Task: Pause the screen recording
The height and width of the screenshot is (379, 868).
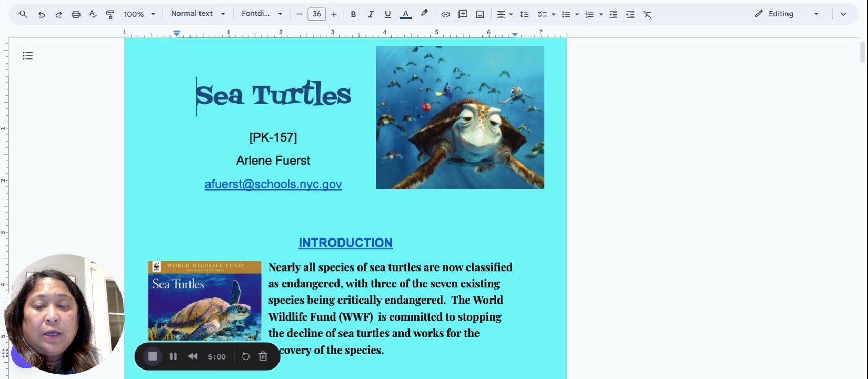Action: pos(173,356)
